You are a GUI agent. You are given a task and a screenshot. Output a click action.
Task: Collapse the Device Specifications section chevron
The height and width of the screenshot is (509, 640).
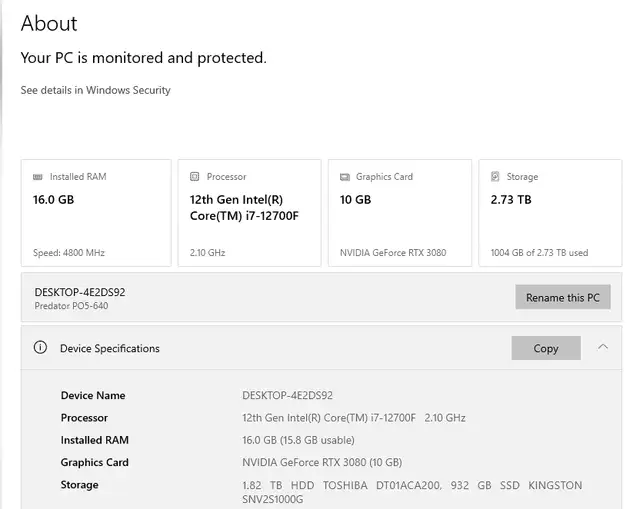click(x=603, y=347)
